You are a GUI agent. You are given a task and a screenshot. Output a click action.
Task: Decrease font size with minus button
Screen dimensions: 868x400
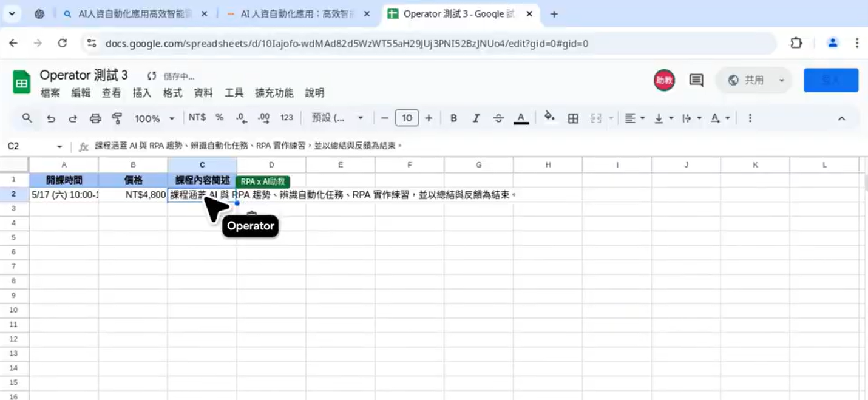pyautogui.click(x=384, y=118)
